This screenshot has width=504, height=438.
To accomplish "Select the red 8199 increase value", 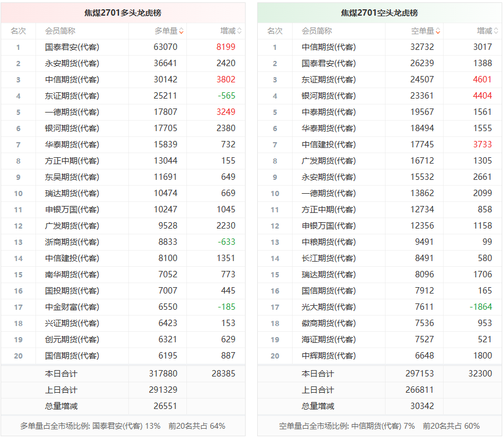I will (x=226, y=47).
